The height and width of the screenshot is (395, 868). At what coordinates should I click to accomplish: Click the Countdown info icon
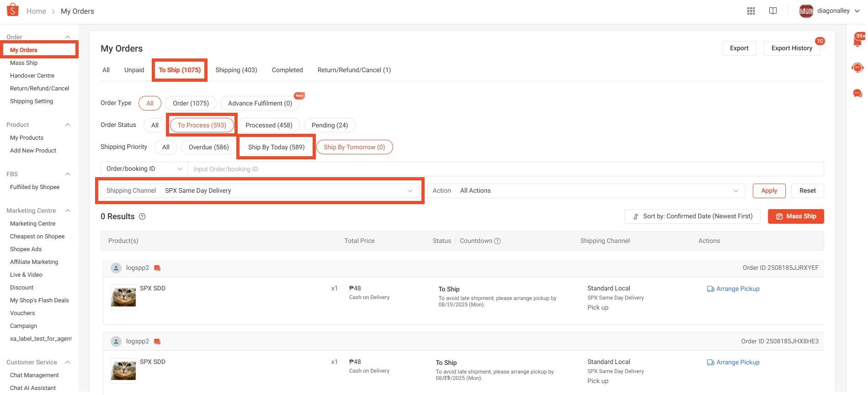[x=497, y=241]
